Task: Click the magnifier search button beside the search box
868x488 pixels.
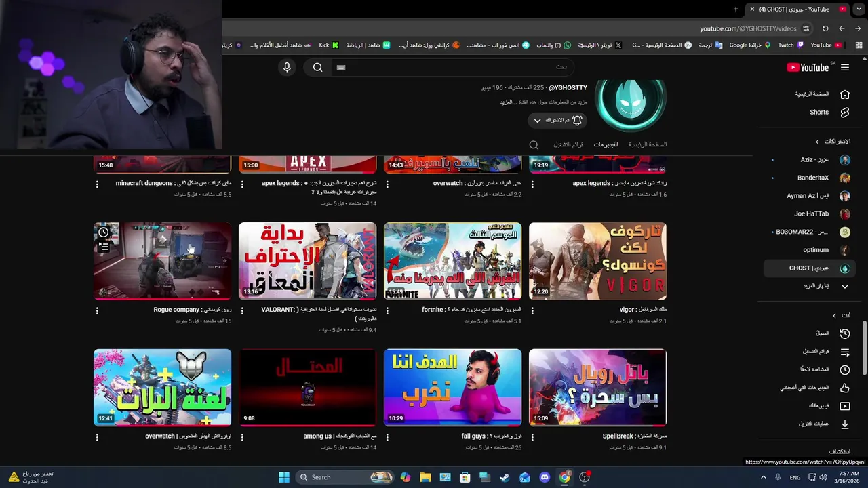Action: (x=317, y=67)
